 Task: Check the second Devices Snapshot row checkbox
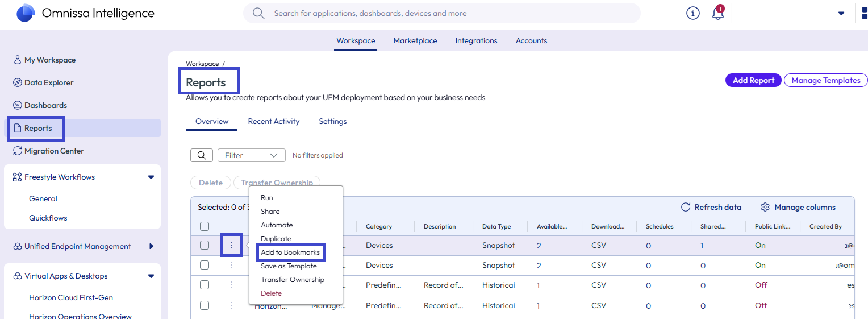tap(205, 265)
